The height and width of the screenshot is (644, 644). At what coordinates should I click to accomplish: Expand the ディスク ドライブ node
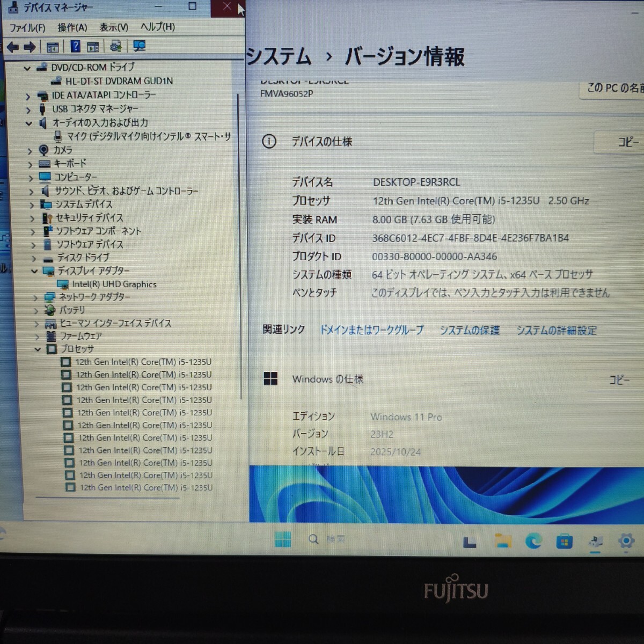coord(34,258)
